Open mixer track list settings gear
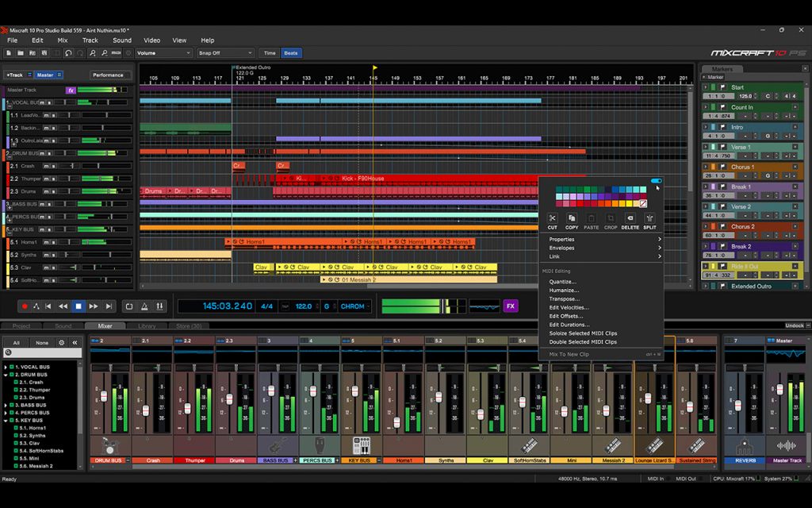 point(62,343)
